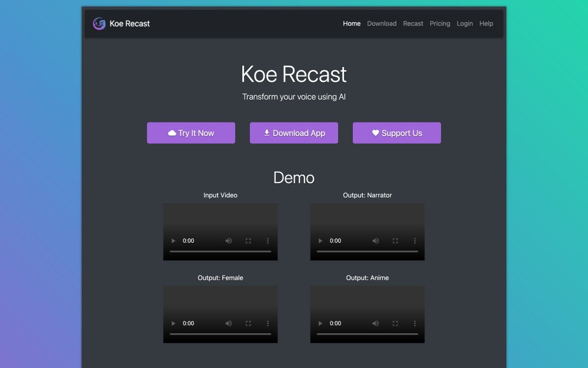Play the Output: Narrator video
Viewport: 588px width, 368px height.
320,240
